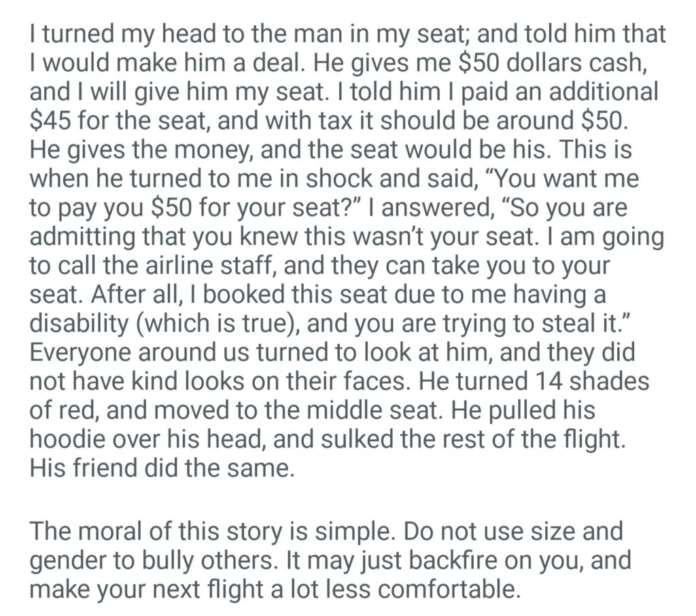696x616 pixels.
Task: Click the sentence "His friend did the same."
Action: tap(162, 468)
